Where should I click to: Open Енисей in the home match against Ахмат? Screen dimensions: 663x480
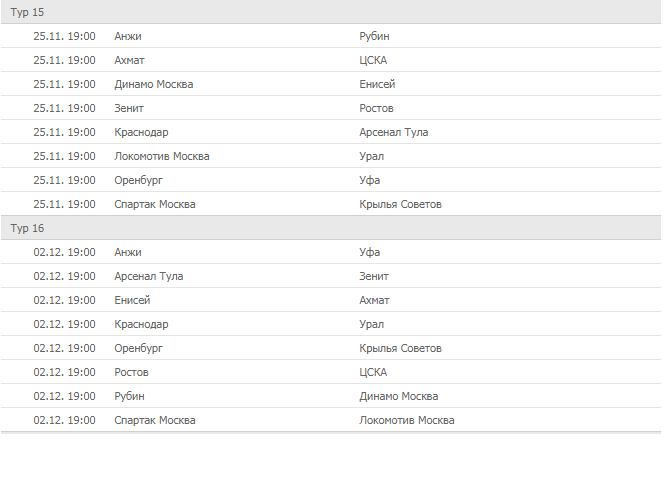click(x=133, y=300)
